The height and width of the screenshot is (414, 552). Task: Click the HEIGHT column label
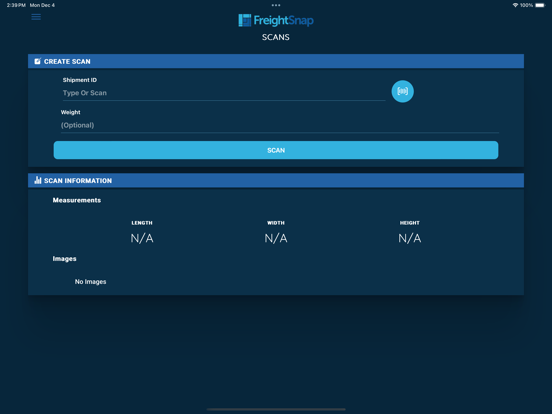[x=409, y=223]
